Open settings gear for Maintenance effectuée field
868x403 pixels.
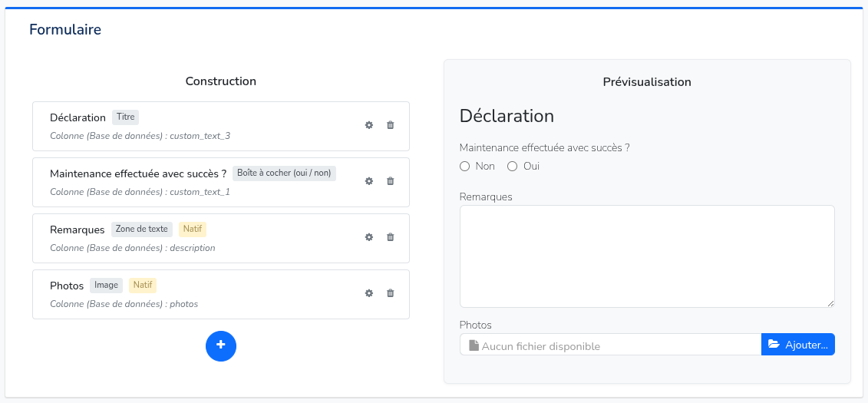368,181
